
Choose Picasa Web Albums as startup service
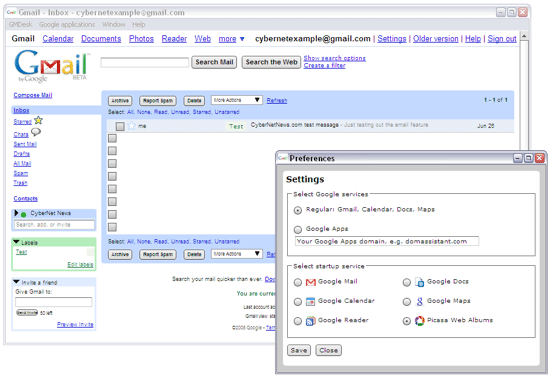click(x=407, y=321)
